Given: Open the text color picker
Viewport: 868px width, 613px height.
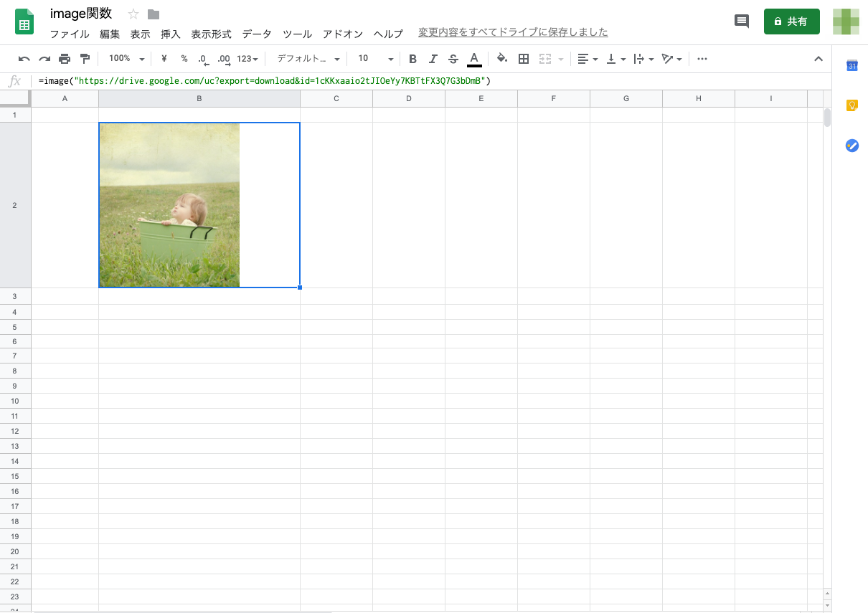Looking at the screenshot, I should click(474, 59).
